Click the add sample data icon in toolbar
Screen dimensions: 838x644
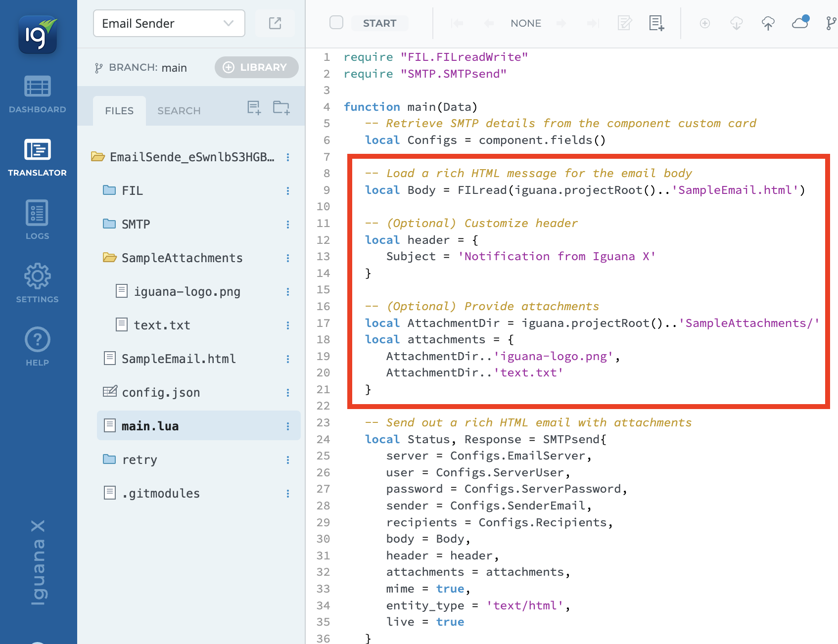click(x=656, y=23)
